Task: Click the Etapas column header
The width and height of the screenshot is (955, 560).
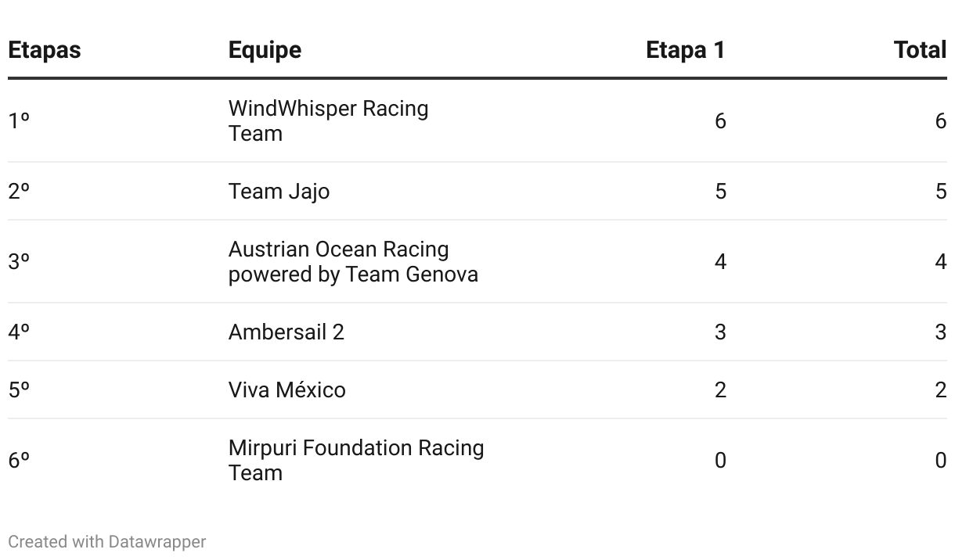Action: pos(45,50)
